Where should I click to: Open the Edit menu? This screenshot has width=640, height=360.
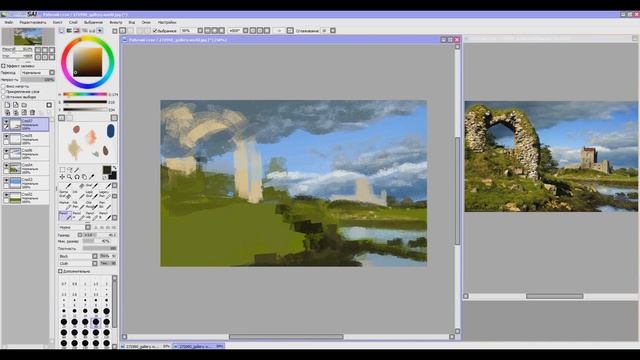coord(33,22)
